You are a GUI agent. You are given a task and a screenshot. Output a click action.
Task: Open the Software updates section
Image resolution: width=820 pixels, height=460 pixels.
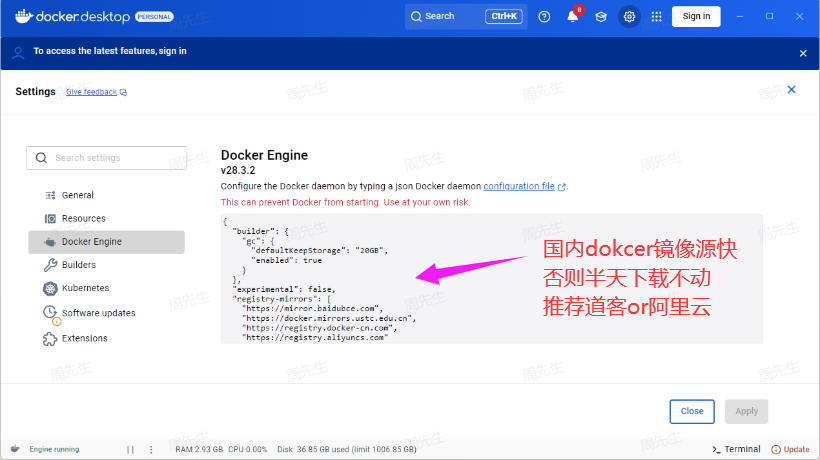(x=107, y=313)
